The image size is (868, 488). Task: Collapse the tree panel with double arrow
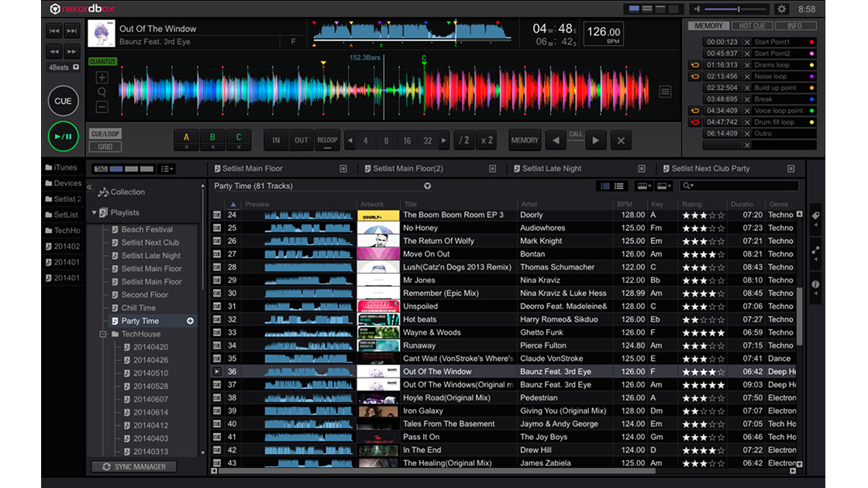pyautogui.click(x=90, y=187)
